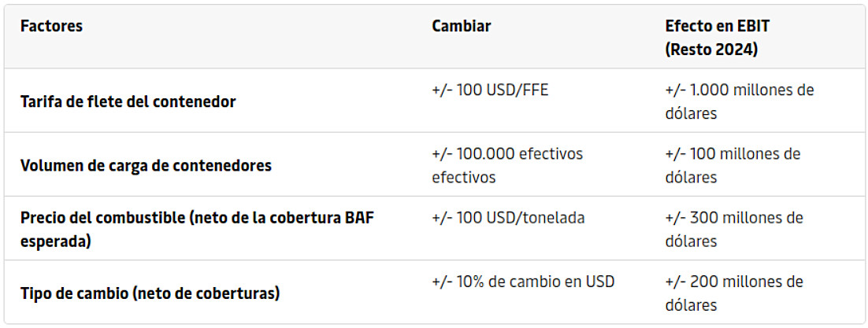Click the '+/- 100 millones de dólares' cell
Viewport: 868px width, 328px height.
733,165
